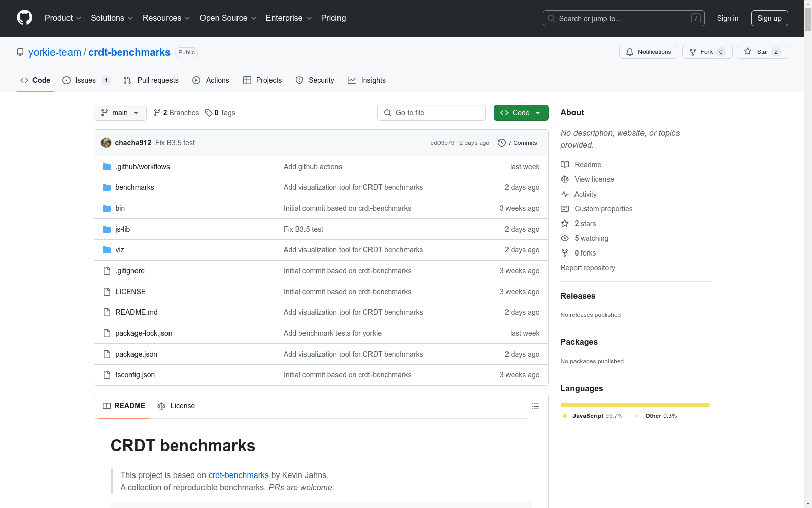Open package-lock.json file
812x508 pixels.
(x=144, y=333)
